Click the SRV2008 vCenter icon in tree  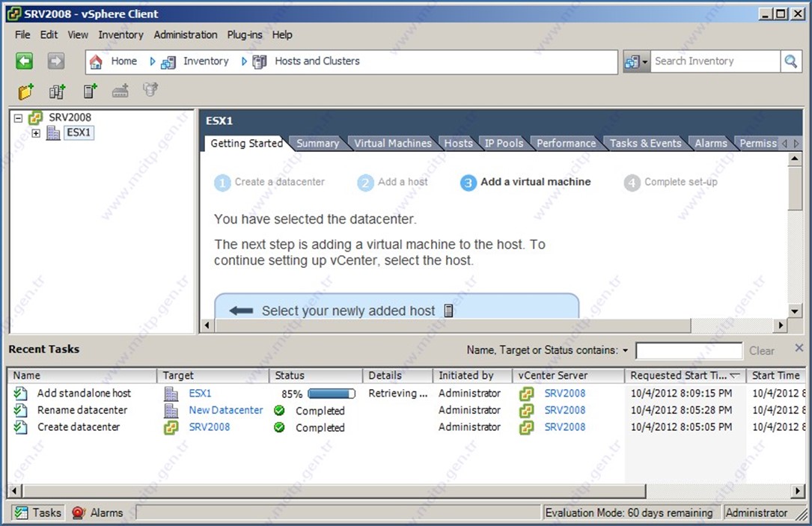point(35,117)
